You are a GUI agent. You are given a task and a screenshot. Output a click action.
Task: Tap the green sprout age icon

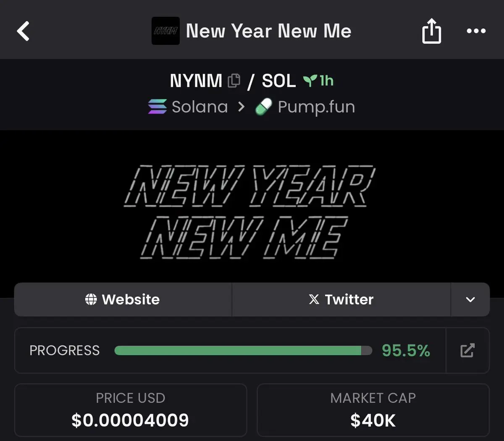coord(310,80)
